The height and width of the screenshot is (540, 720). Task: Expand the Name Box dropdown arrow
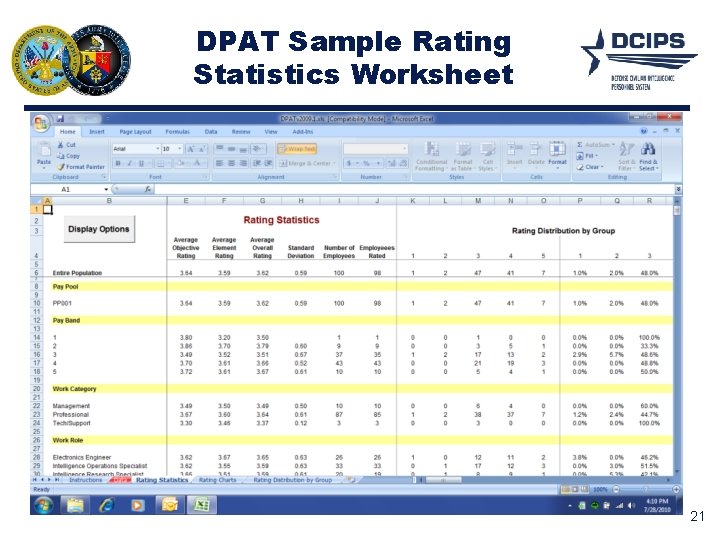[x=106, y=189]
